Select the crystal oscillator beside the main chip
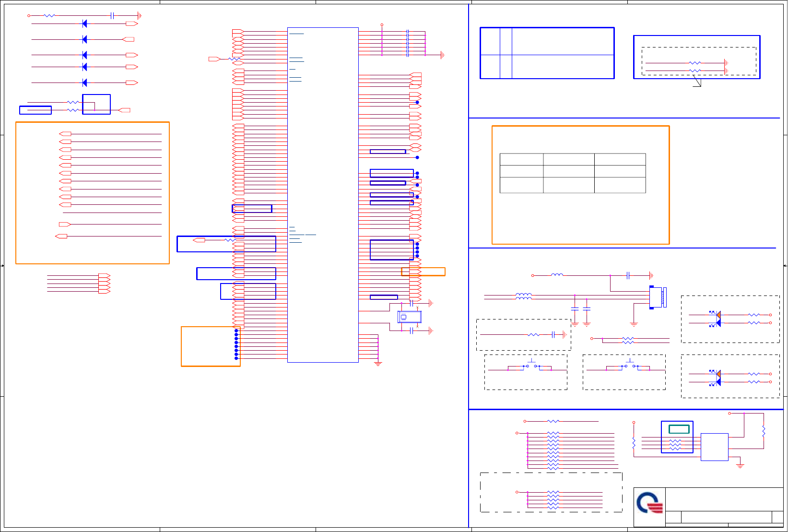Image resolution: width=788 pixels, height=532 pixels. click(x=410, y=317)
